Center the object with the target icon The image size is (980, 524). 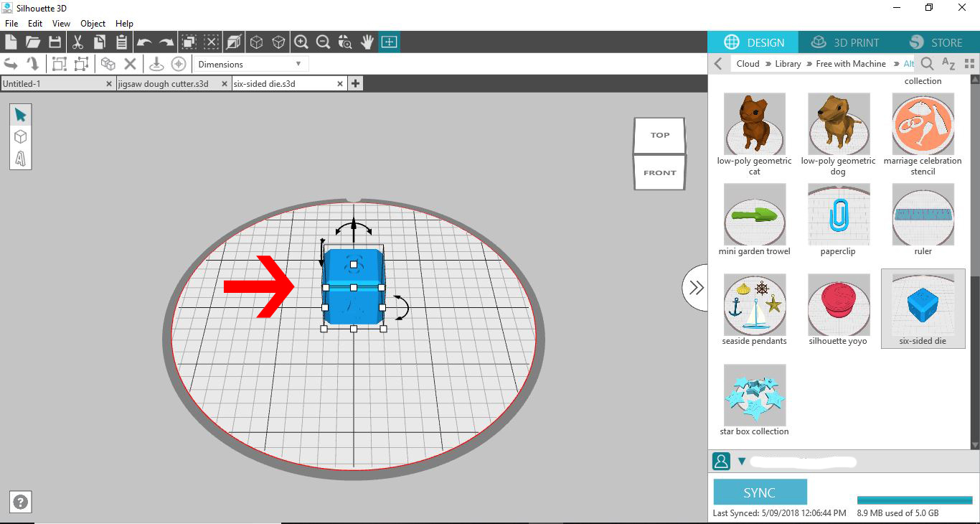pos(179,64)
